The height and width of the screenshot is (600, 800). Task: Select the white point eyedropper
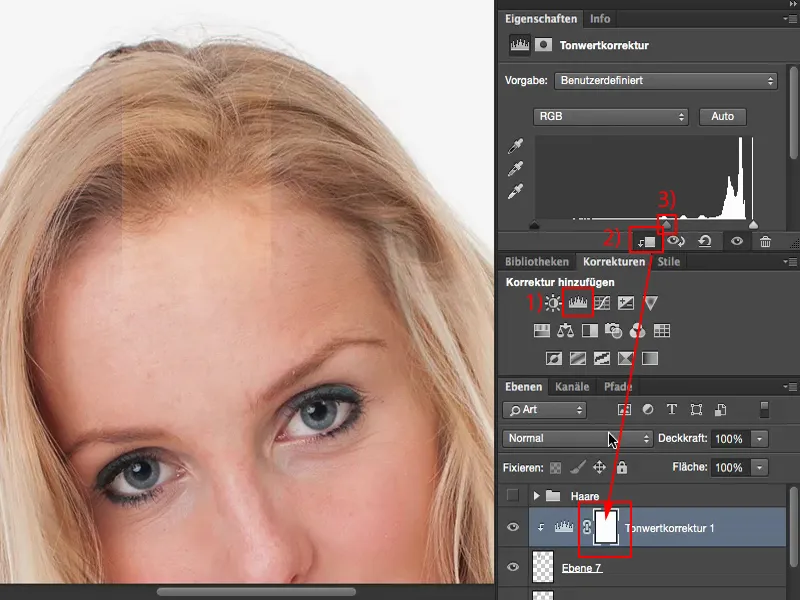click(x=515, y=191)
